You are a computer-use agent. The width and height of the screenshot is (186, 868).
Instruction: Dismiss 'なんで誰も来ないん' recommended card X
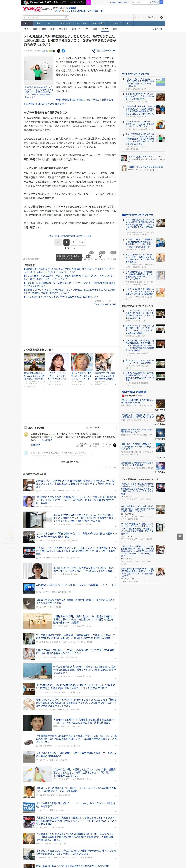point(44,387)
